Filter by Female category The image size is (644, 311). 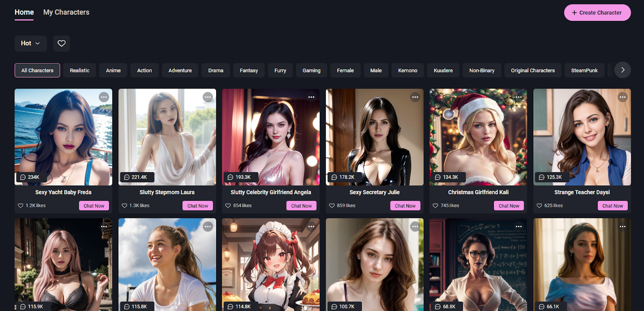tap(345, 70)
